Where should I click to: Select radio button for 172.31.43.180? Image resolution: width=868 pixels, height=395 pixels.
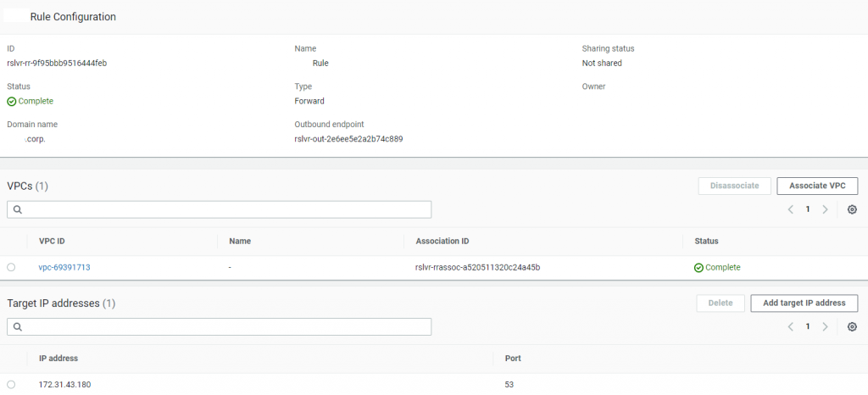11,384
